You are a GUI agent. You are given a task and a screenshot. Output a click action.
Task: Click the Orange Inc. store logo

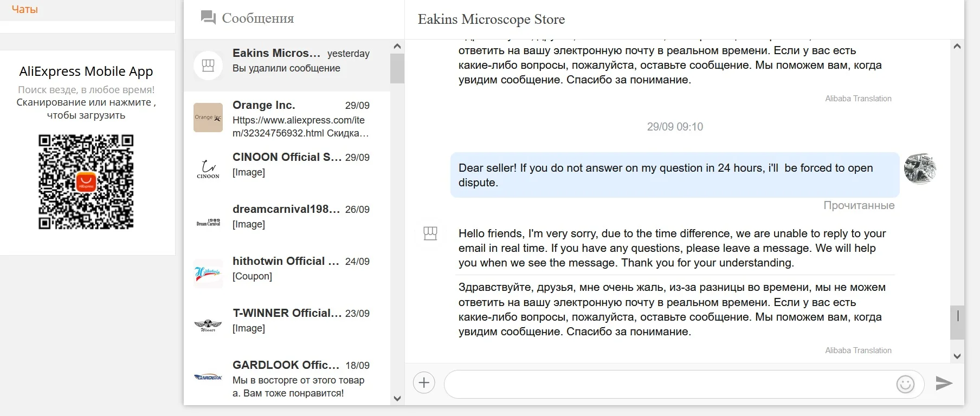(208, 118)
